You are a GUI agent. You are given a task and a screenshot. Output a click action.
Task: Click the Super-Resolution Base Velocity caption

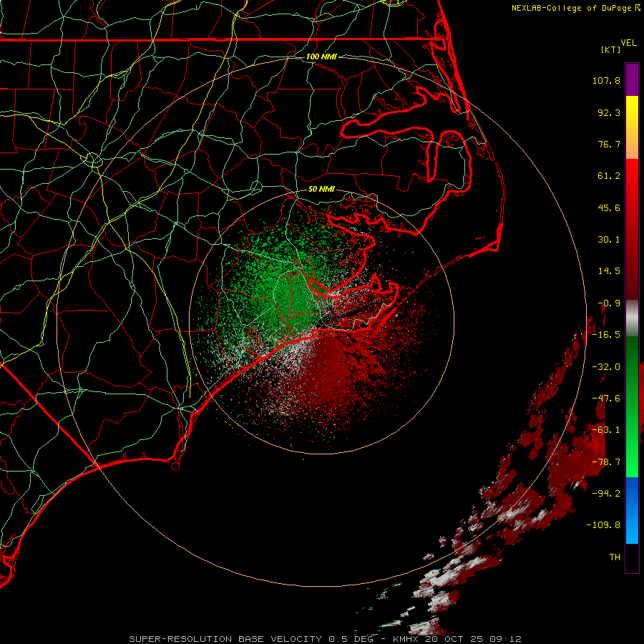pyautogui.click(x=326, y=639)
